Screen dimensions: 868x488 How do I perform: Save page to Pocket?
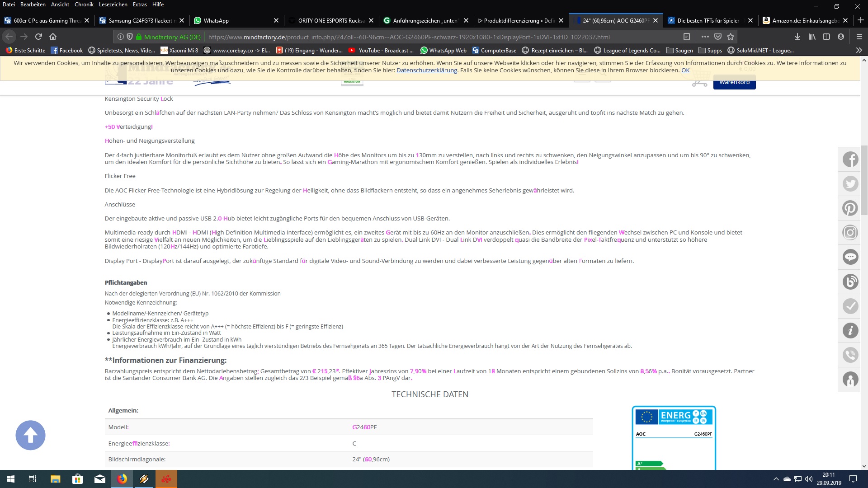click(718, 37)
